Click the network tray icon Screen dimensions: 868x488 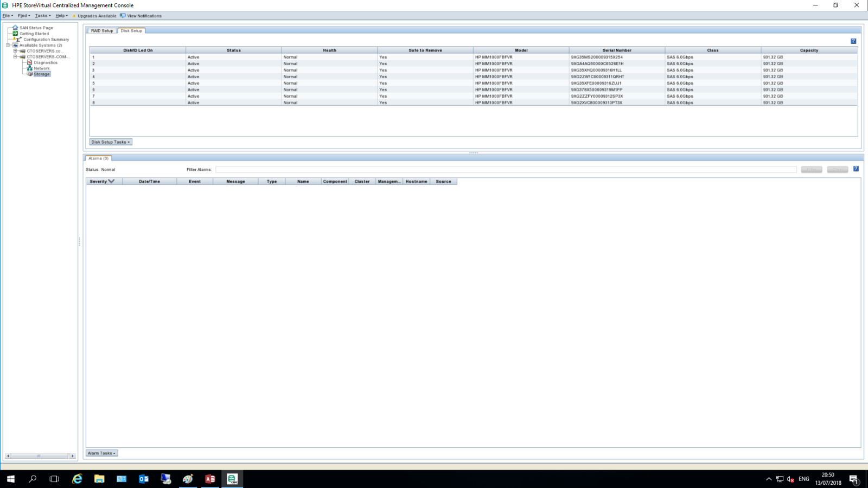[x=780, y=479]
